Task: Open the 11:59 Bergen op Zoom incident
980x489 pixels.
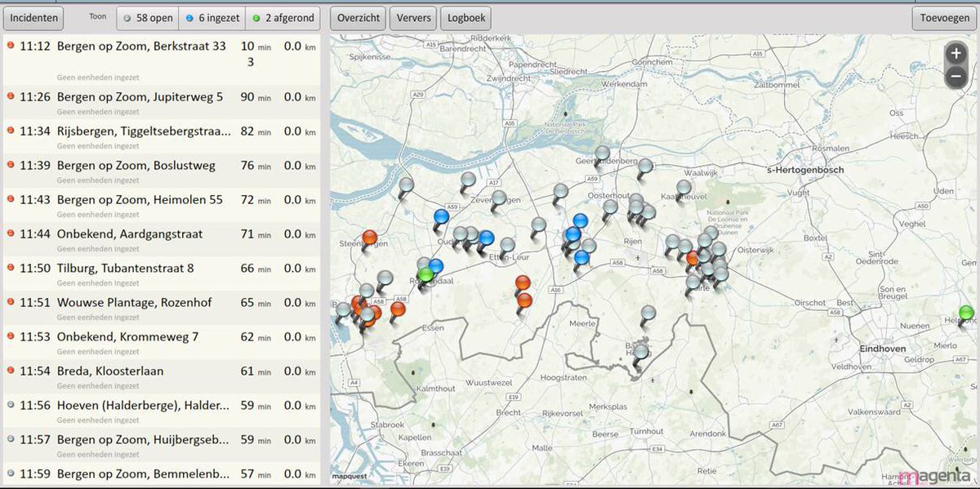Action: (161, 475)
